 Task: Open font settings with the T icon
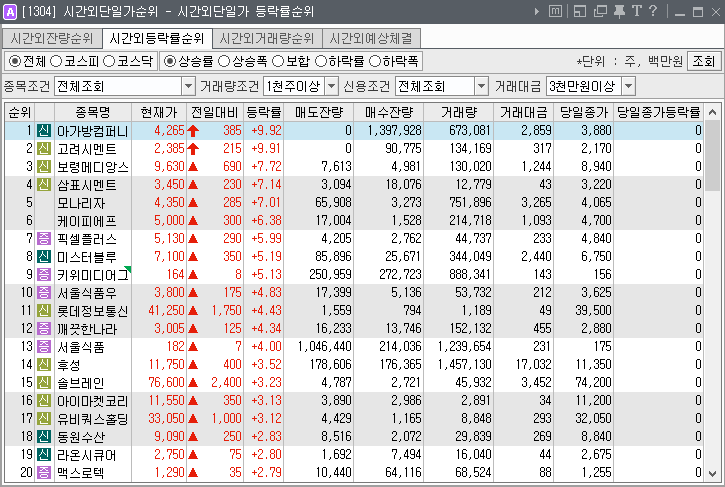pyautogui.click(x=637, y=11)
